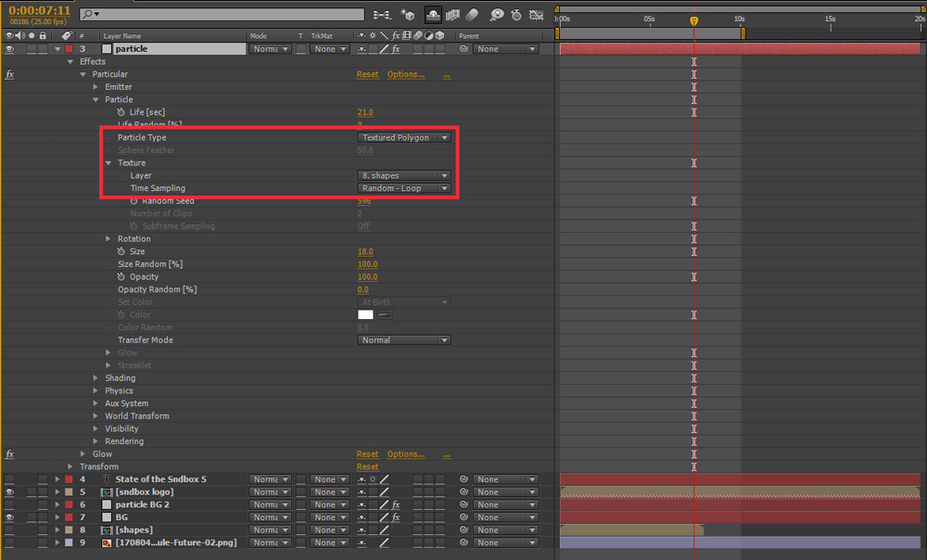
Task: Click the Life [sec] stopwatch icon
Action: tap(121, 112)
